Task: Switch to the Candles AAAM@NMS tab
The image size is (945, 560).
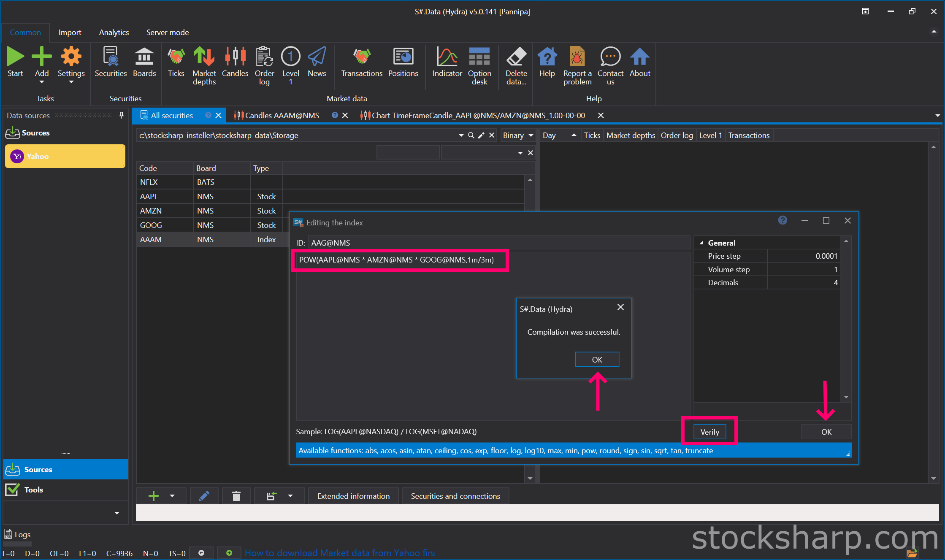Action: 282,116
